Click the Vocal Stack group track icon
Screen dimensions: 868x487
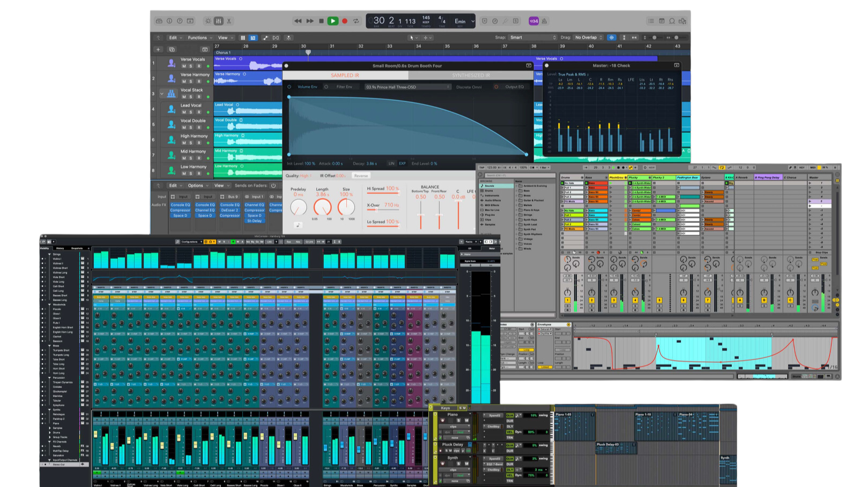pos(172,94)
